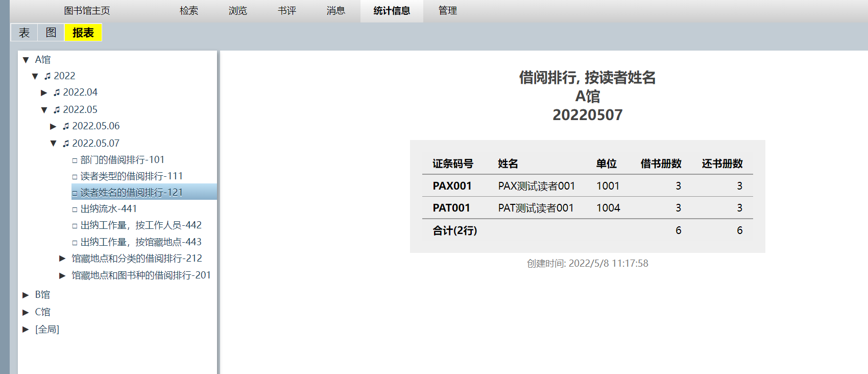The image size is (868, 374).
Task: Expand the B馆 tree node
Action: tap(26, 295)
